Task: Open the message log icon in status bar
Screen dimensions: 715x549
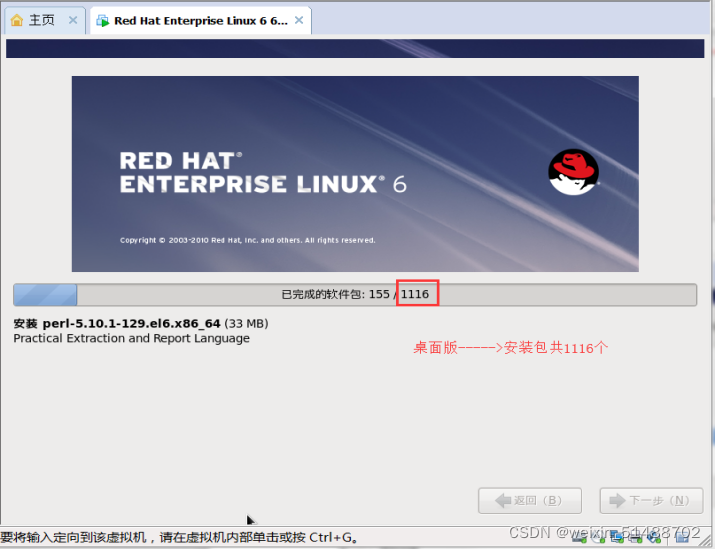Action: [x=682, y=537]
